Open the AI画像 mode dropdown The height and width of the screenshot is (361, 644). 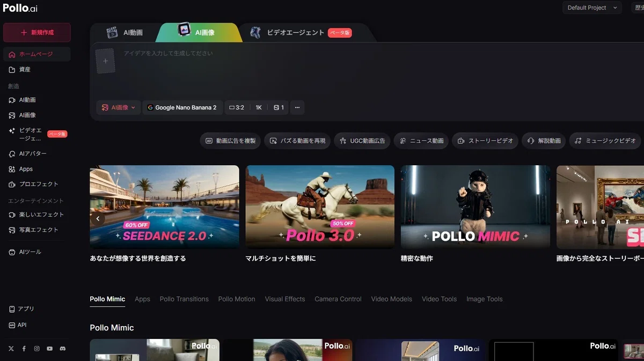point(119,108)
